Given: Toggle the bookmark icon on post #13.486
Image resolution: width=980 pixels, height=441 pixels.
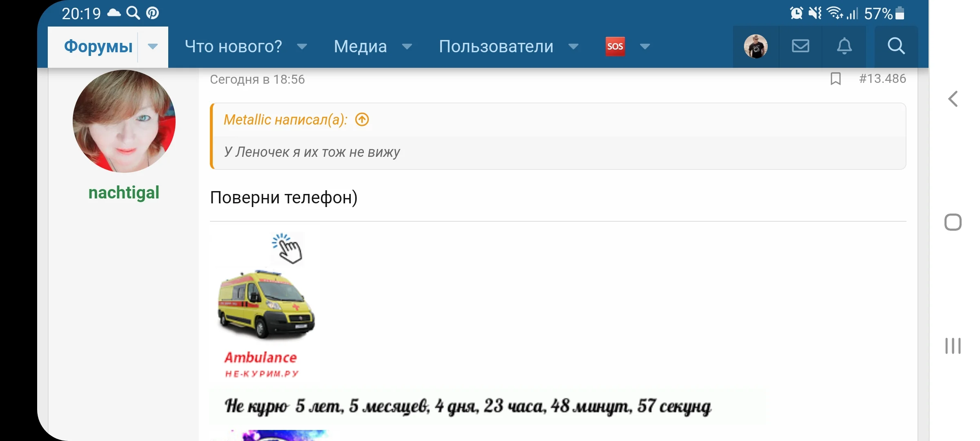Looking at the screenshot, I should [x=835, y=79].
